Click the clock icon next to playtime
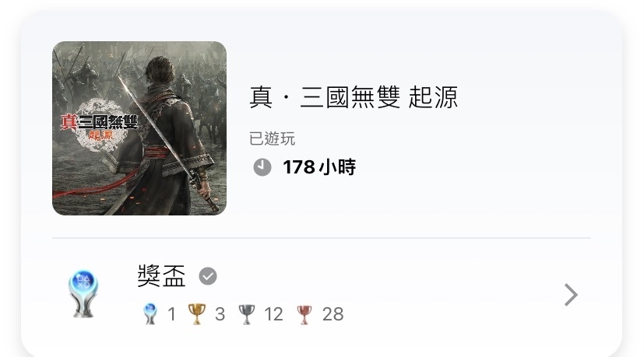This screenshot has height=357, width=644. [x=262, y=167]
